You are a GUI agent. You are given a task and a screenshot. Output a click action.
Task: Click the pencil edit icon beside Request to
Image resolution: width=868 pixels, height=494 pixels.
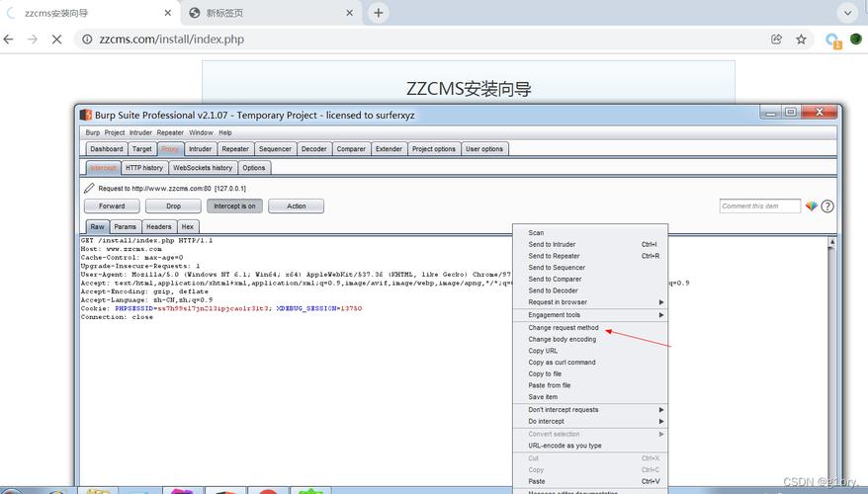pos(89,188)
